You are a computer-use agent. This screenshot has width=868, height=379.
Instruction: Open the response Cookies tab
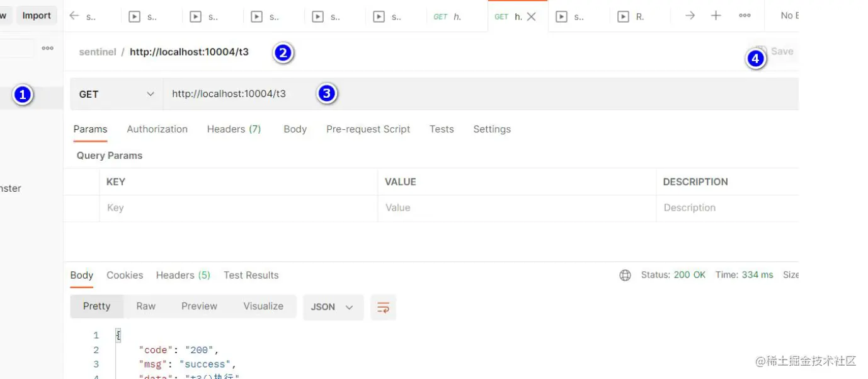(125, 276)
